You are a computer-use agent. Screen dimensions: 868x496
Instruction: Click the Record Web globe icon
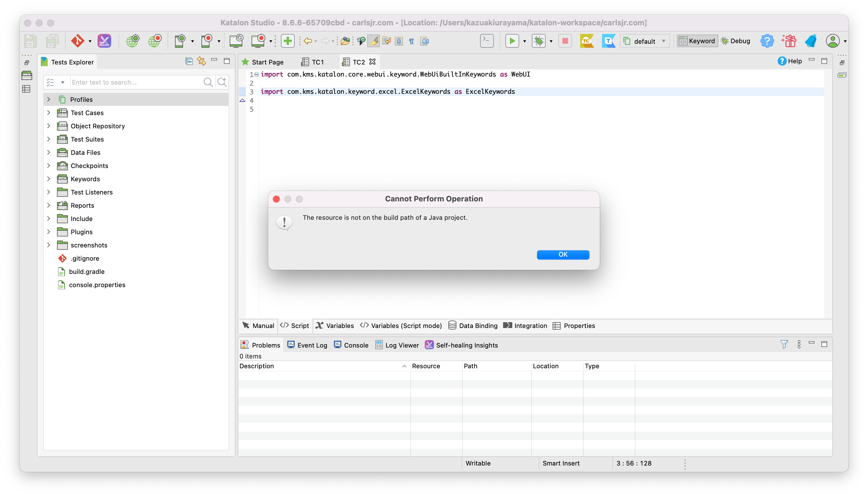coord(155,41)
